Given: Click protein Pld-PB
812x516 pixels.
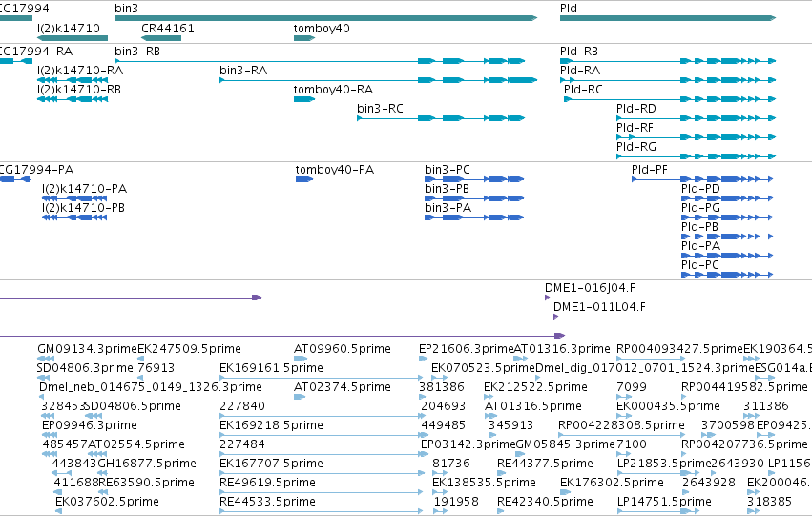Looking at the screenshot, I should [x=727, y=237].
